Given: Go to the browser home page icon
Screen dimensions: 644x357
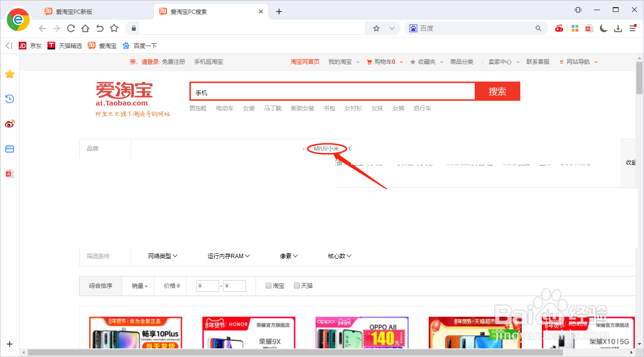Looking at the screenshot, I should pyautogui.click(x=85, y=28).
